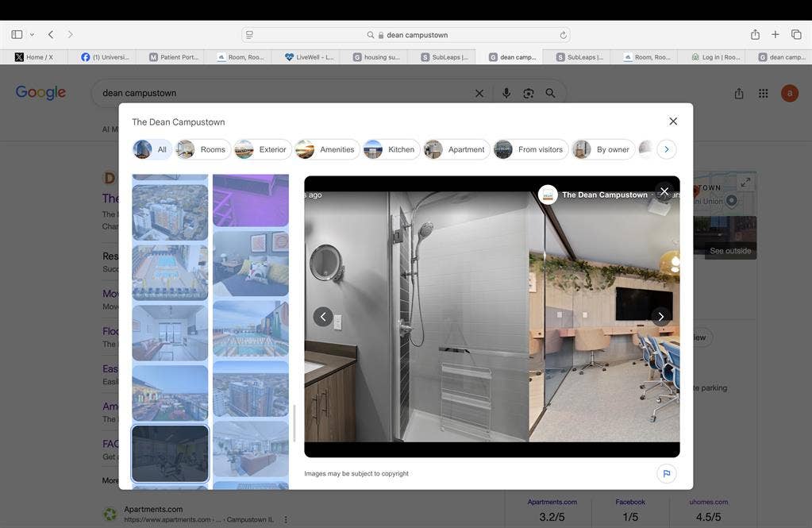The height and width of the screenshot is (528, 812).
Task: Open the sidebar options dropdown arrow
Action: click(x=32, y=35)
